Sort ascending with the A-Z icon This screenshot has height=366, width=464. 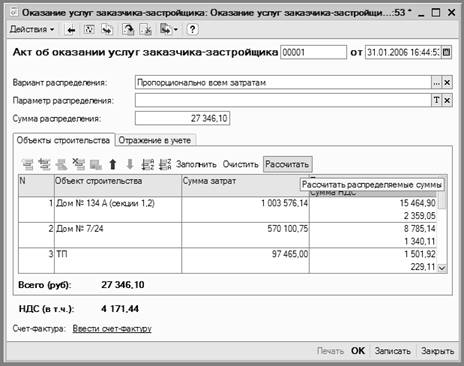pos(148,164)
